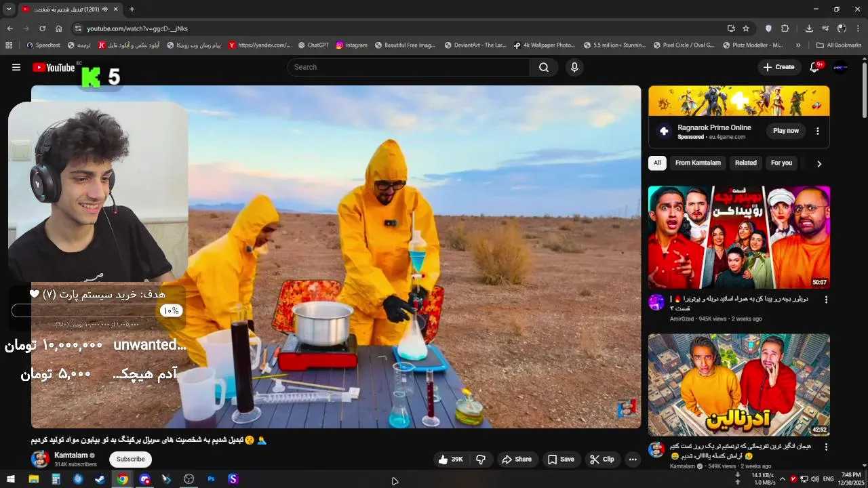Reload the page in Chrome
Screen dimensions: 868x488
42,28
